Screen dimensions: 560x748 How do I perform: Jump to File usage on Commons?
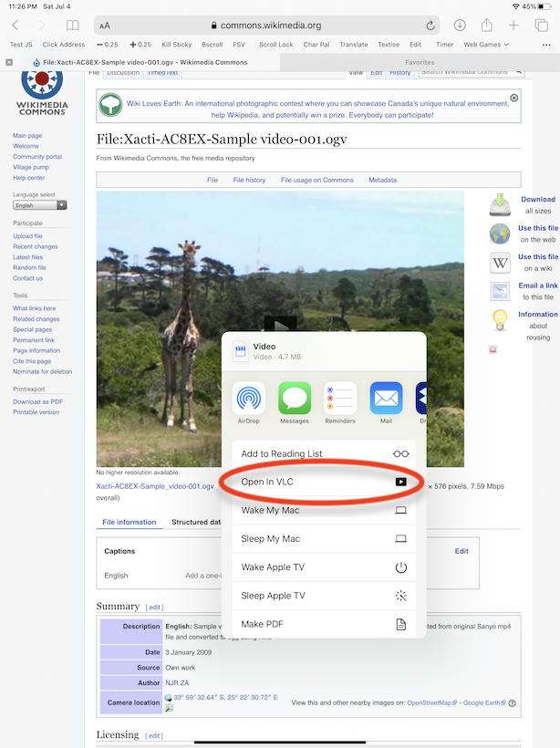pos(317,180)
